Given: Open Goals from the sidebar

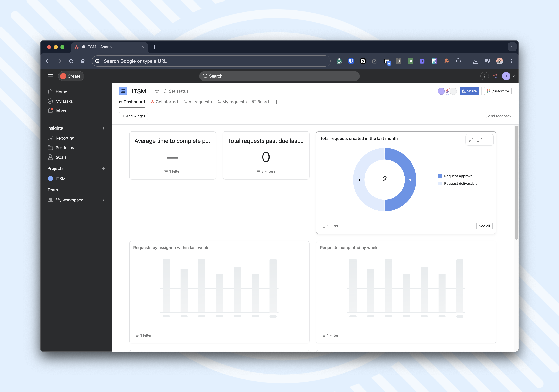Looking at the screenshot, I should pos(61,157).
